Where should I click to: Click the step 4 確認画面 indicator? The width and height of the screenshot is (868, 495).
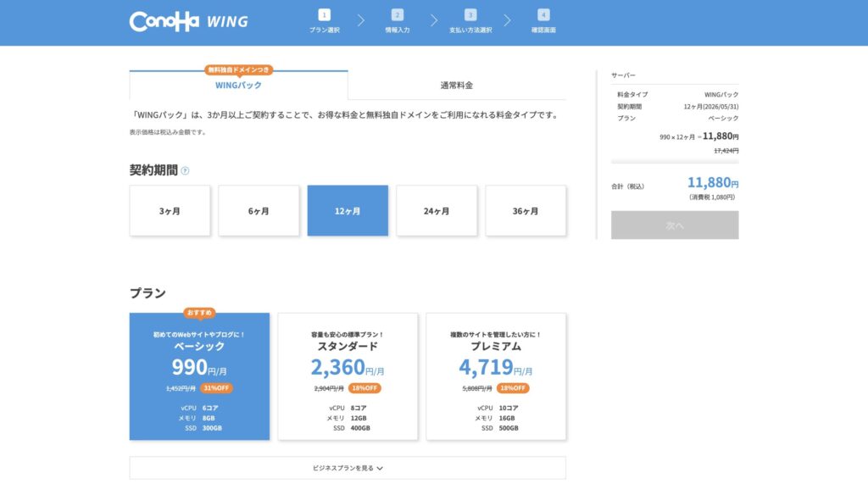click(x=543, y=21)
